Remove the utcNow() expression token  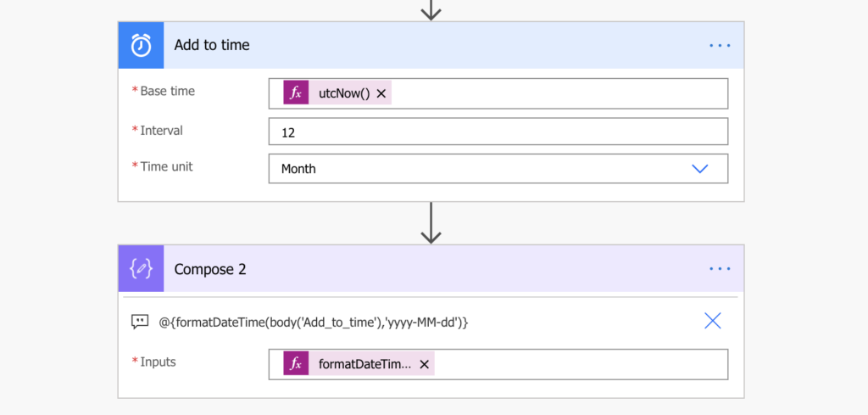point(381,93)
